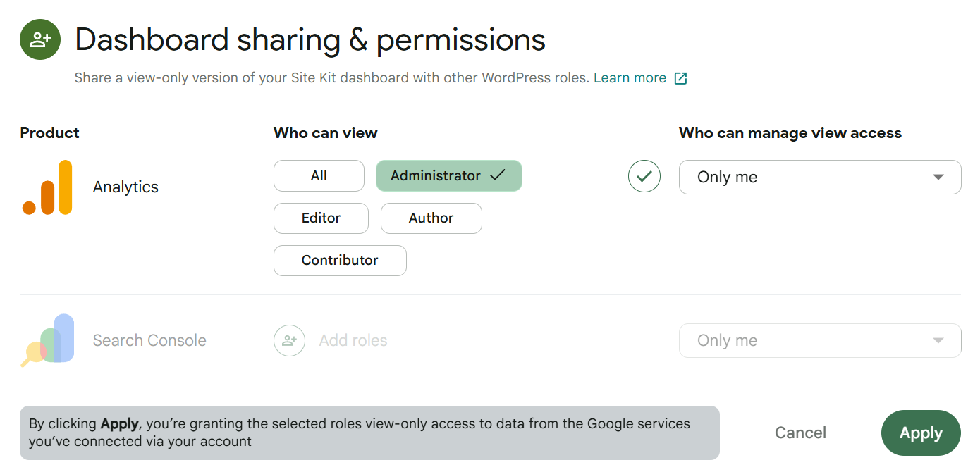Open Search Console Only me dropdown
The height and width of the screenshot is (472, 980).
point(819,341)
